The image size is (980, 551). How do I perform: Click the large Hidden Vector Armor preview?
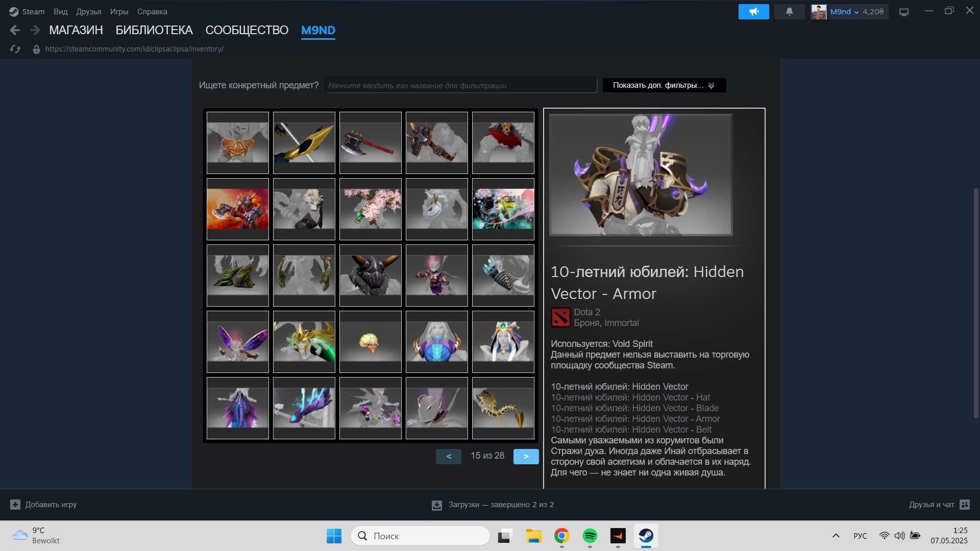pos(641,175)
